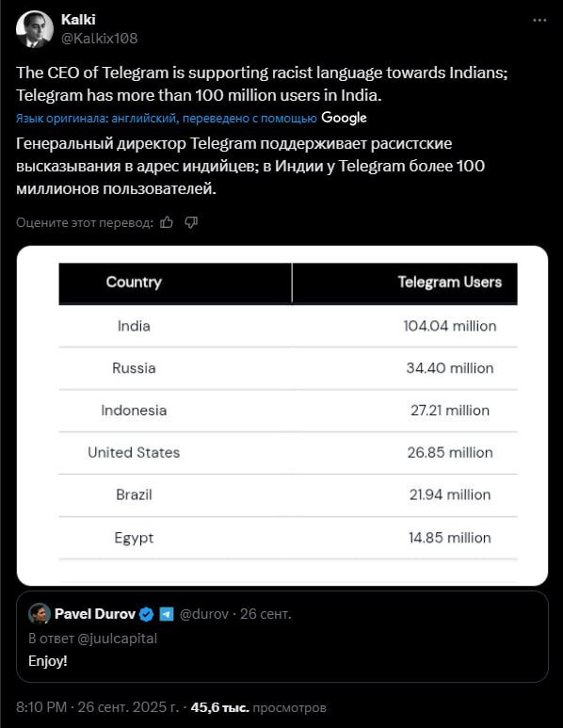Viewport: 563px width, 728px height.
Task: Click the India row in the table image
Action: [x=288, y=326]
